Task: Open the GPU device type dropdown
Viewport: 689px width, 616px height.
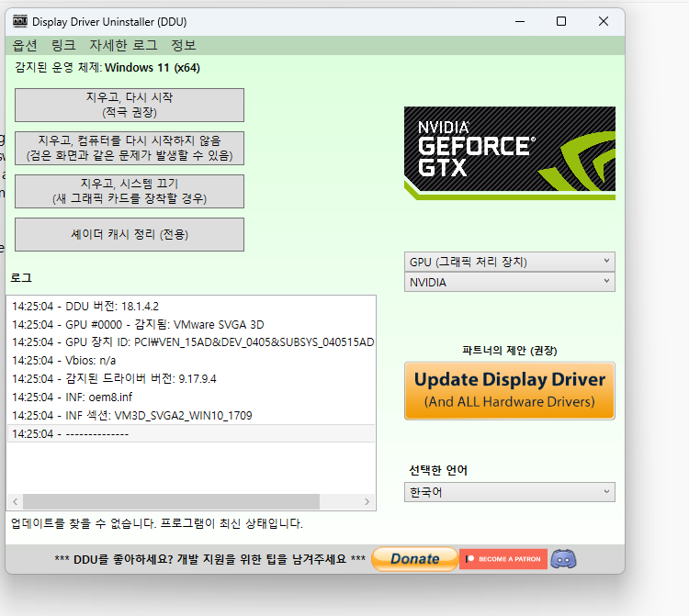Action: [509, 262]
